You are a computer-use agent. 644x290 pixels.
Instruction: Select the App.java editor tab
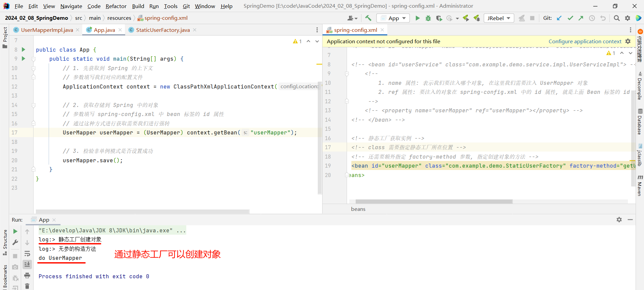(x=104, y=30)
